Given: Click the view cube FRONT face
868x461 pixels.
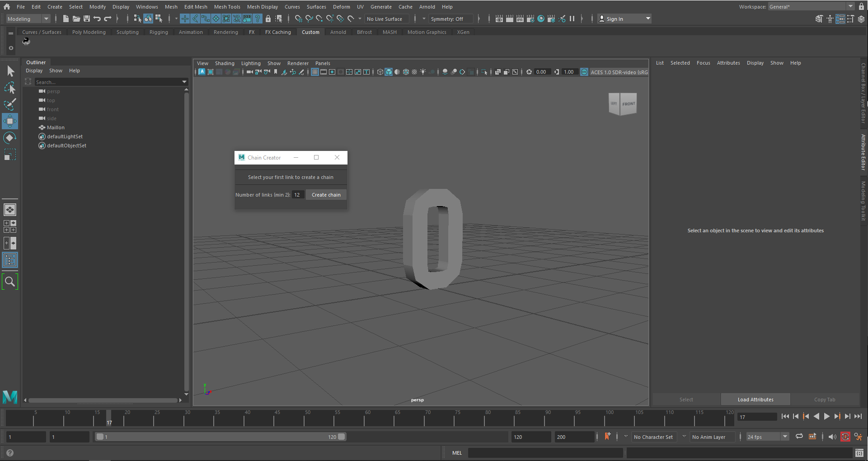Looking at the screenshot, I should tap(628, 104).
